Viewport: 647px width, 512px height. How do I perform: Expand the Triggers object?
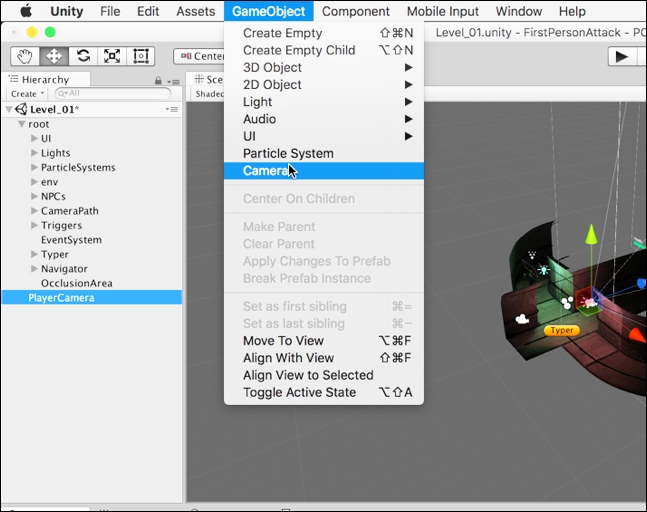[34, 225]
